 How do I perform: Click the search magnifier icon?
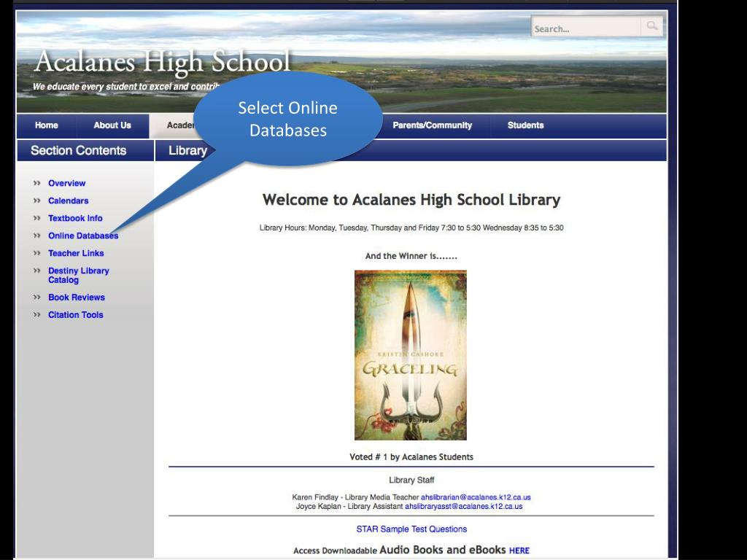[x=651, y=26]
